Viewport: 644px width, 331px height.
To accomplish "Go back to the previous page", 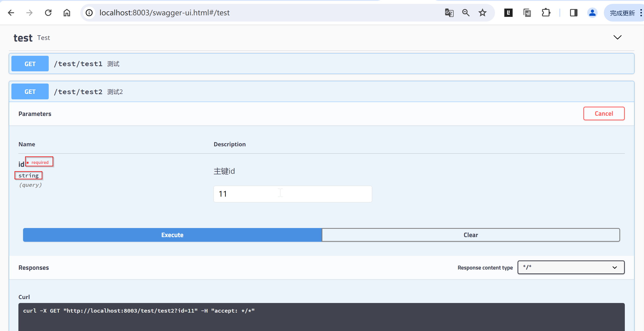I will (11, 13).
